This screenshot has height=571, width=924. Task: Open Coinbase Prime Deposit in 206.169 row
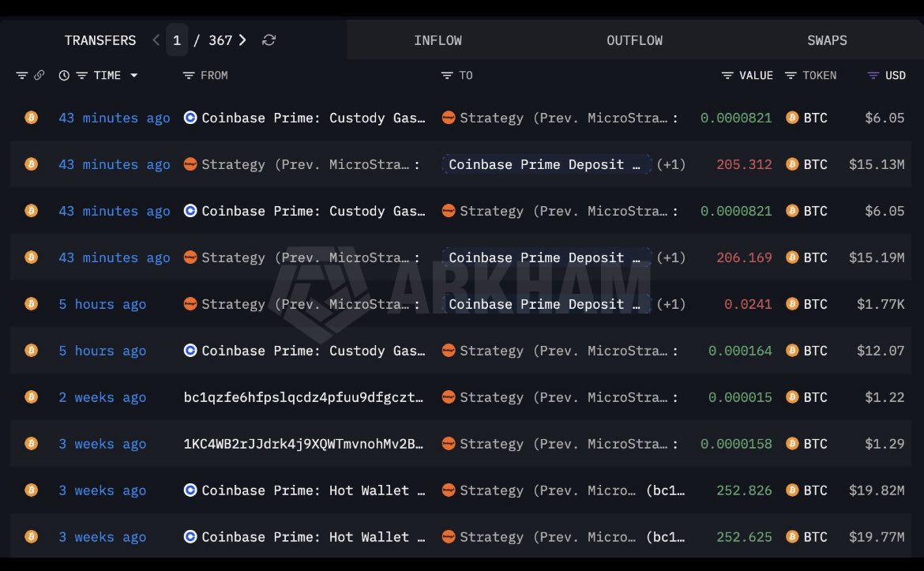[x=547, y=257]
